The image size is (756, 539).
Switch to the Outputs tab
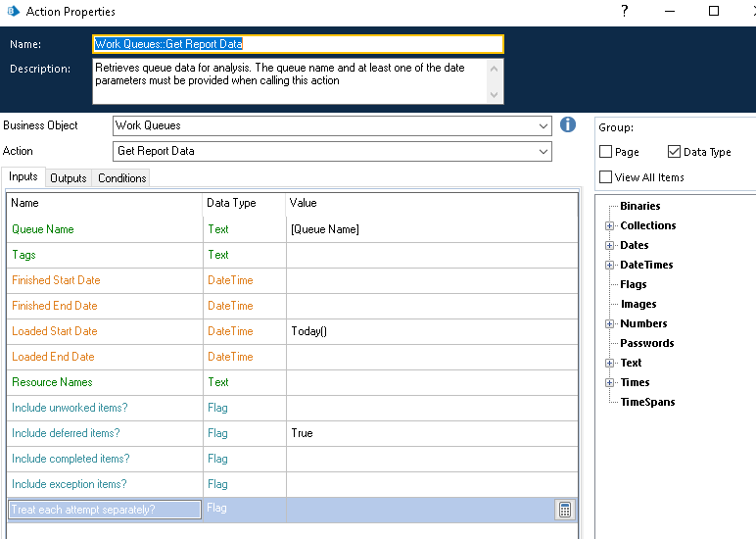(69, 178)
